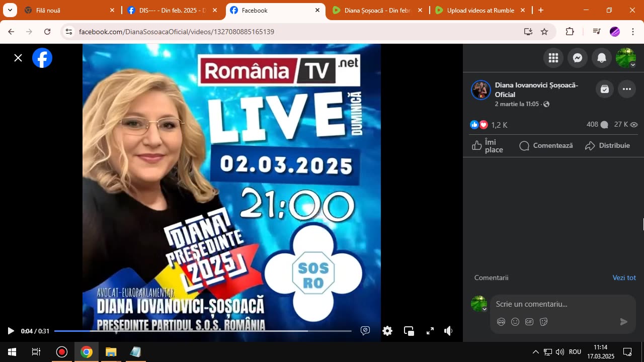Close the video viewer with the X
Screen dimensions: 644x362
[18, 58]
